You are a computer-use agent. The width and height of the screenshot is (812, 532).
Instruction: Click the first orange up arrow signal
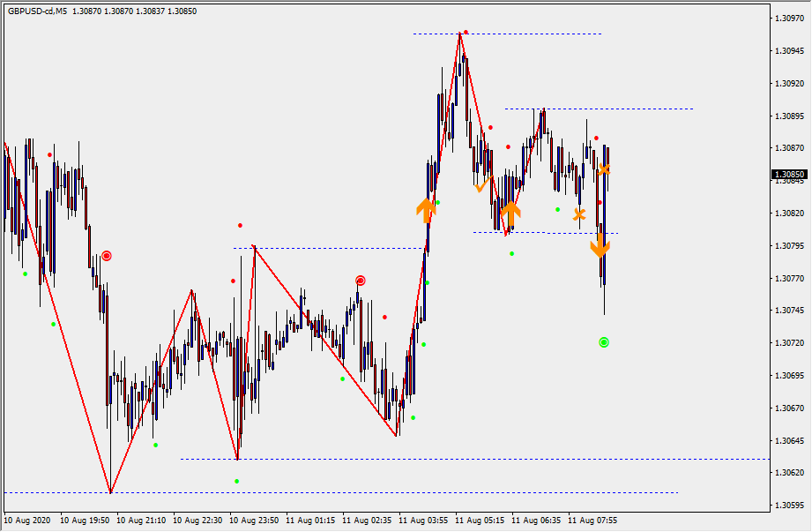tap(426, 210)
